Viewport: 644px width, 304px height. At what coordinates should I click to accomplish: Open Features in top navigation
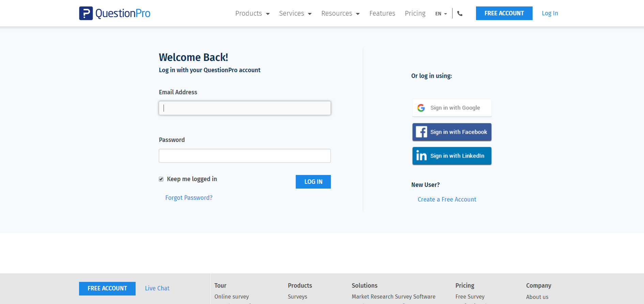[x=382, y=13]
